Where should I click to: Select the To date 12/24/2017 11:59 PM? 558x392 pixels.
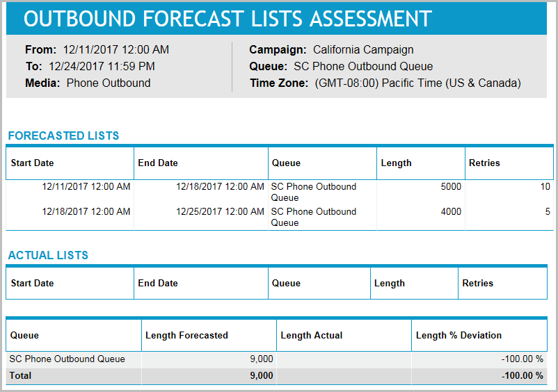[102, 67]
